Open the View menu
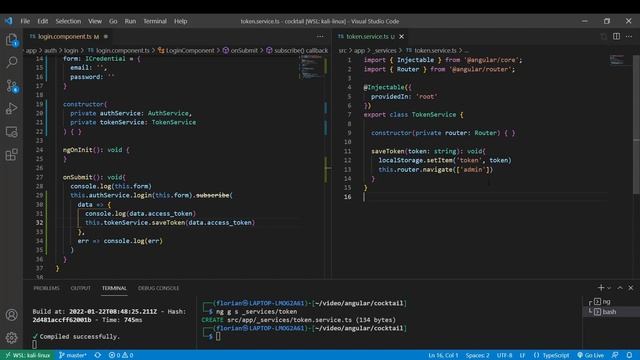Screen dimensions: 640x360 (x=95, y=21)
